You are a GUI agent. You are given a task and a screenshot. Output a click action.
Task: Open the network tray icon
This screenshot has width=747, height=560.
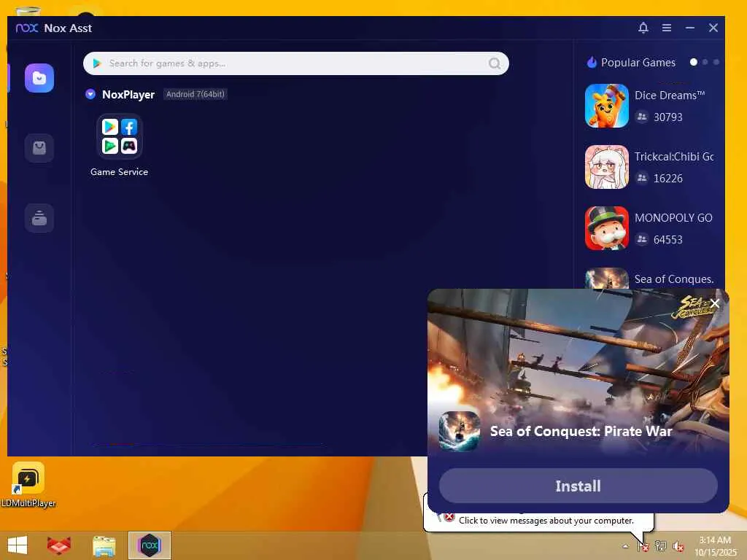pyautogui.click(x=661, y=545)
